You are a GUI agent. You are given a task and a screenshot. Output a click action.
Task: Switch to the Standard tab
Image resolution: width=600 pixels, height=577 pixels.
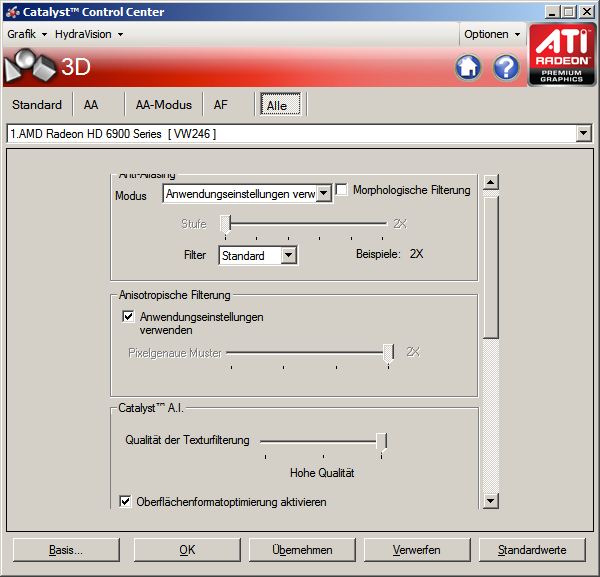(x=37, y=104)
